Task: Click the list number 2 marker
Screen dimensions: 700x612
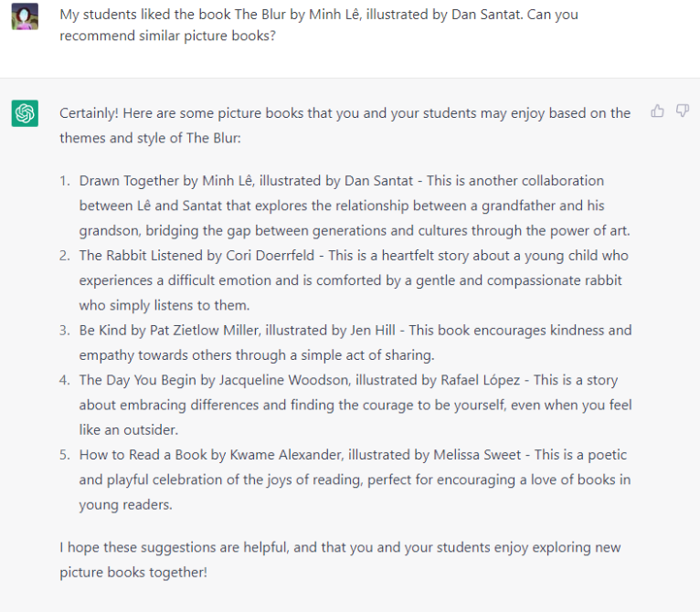Action: click(x=65, y=256)
